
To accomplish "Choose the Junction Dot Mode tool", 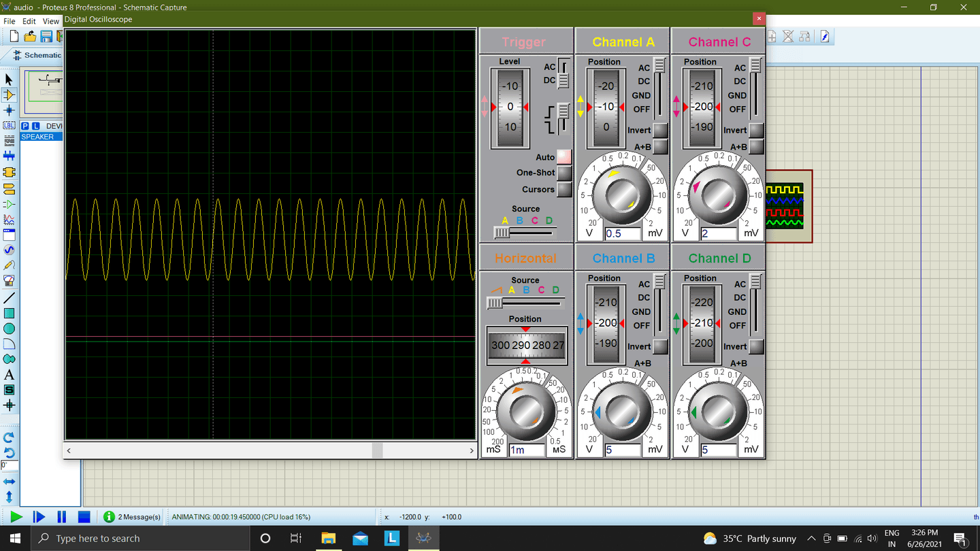I will (x=9, y=110).
